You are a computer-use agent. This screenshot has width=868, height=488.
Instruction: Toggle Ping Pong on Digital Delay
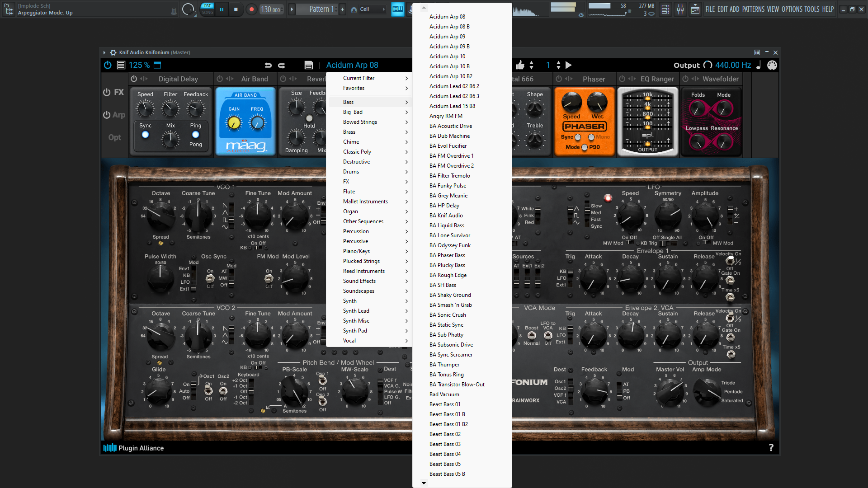coord(195,135)
